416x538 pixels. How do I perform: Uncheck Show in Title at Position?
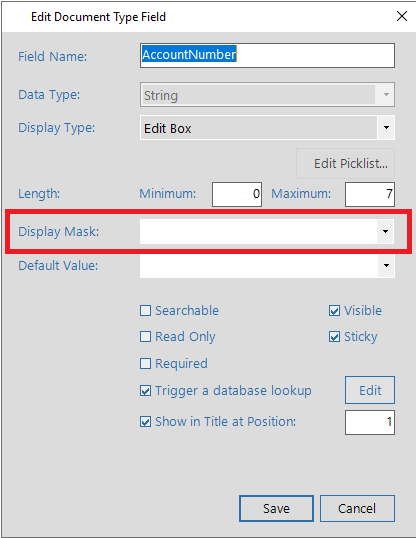[146, 422]
